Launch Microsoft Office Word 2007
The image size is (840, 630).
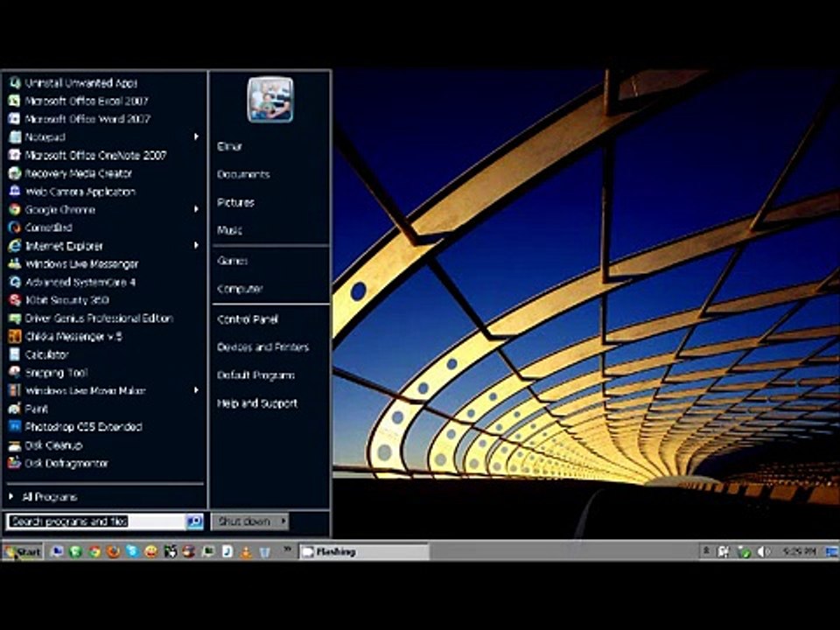[x=104, y=119]
